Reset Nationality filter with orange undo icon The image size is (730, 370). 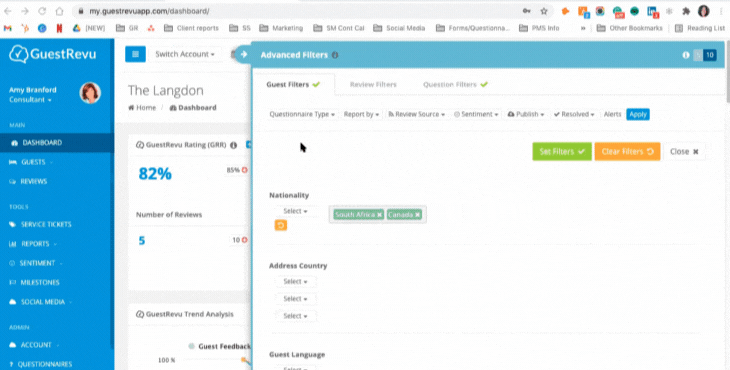click(281, 225)
